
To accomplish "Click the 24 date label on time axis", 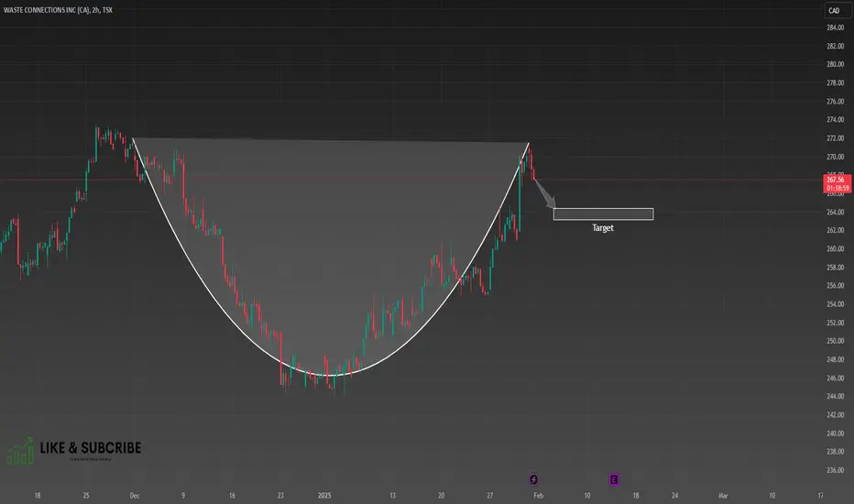I will tap(674, 495).
